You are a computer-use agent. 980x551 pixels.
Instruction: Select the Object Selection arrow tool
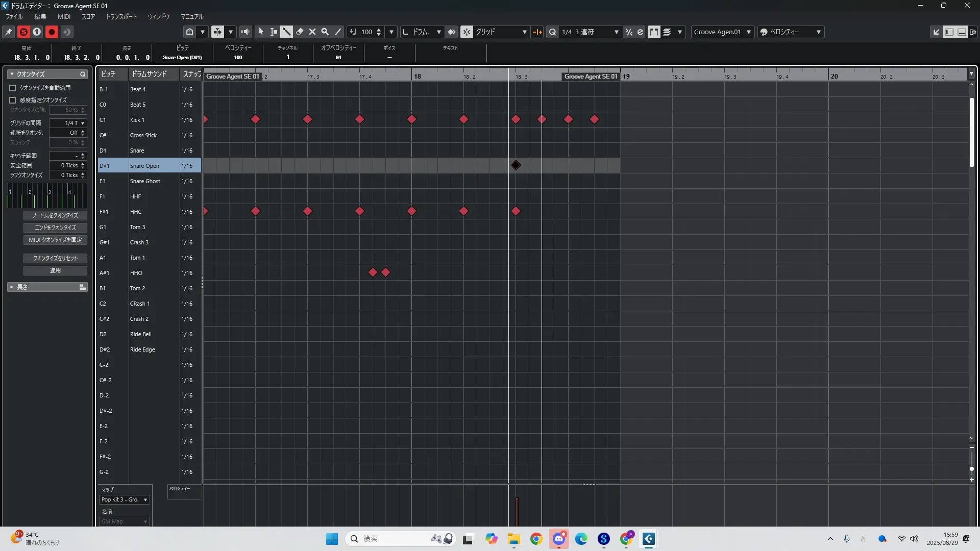point(261,32)
